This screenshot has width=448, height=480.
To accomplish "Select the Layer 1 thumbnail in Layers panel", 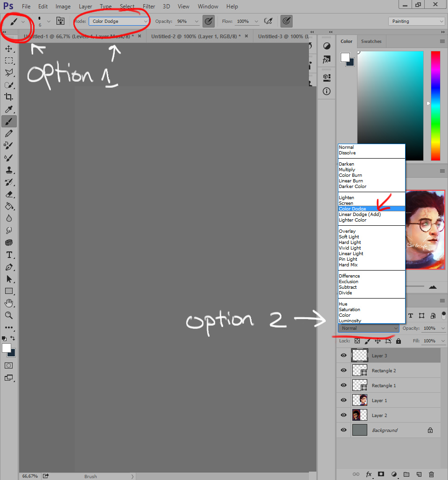I will pos(360,400).
